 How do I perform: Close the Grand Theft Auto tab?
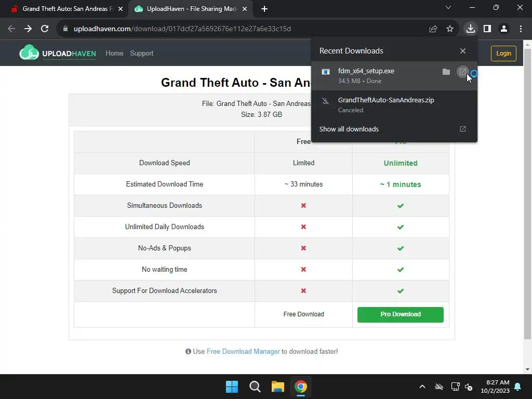[x=121, y=9]
